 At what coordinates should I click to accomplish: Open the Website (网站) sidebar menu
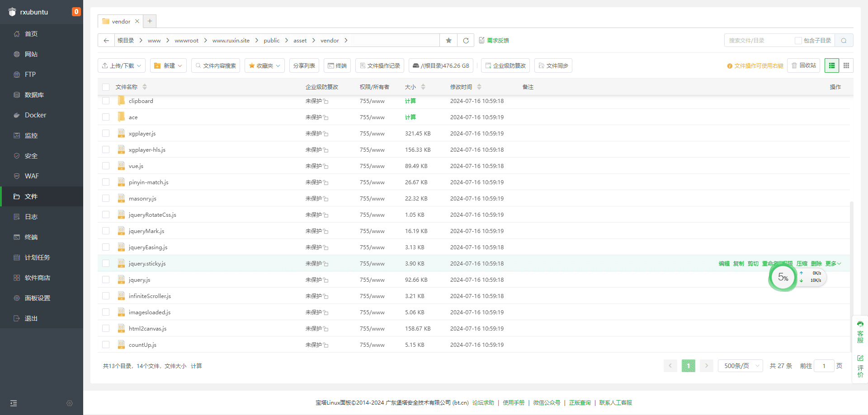[x=42, y=54]
